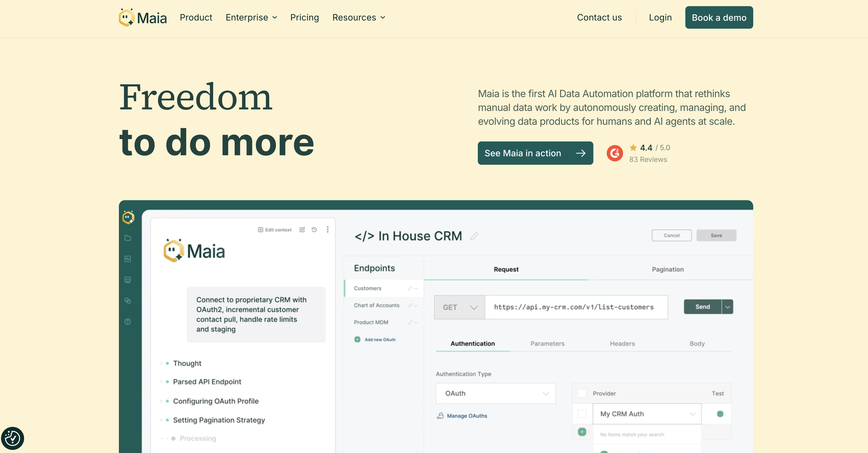Click the Edit context button

(275, 230)
